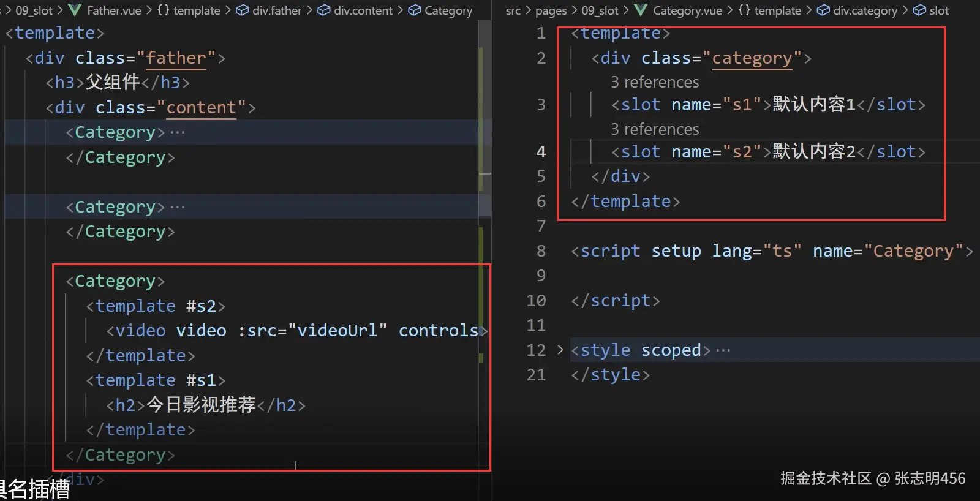Open breadcrumb pages in the right editor
Image resolution: width=980 pixels, height=501 pixels.
pyautogui.click(x=551, y=10)
